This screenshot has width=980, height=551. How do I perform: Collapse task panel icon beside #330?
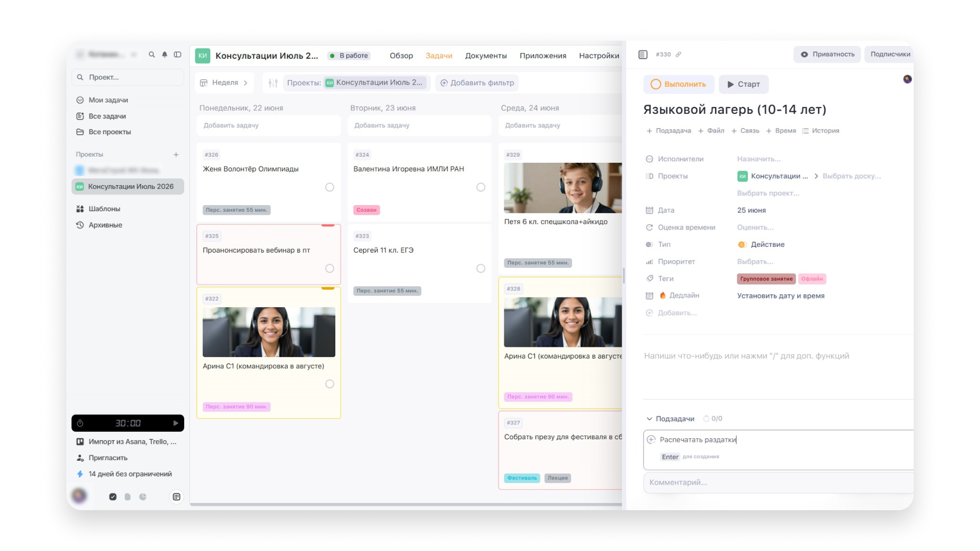tap(643, 54)
